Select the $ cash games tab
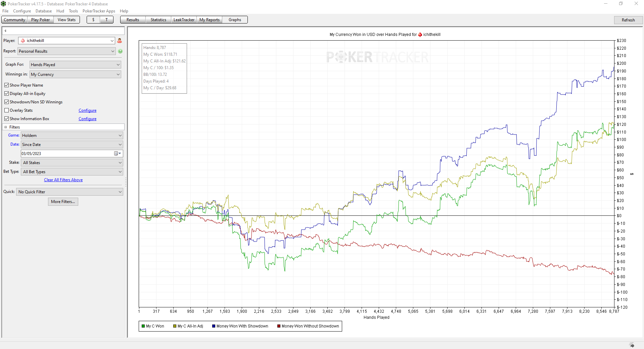The width and height of the screenshot is (644, 349). point(93,20)
